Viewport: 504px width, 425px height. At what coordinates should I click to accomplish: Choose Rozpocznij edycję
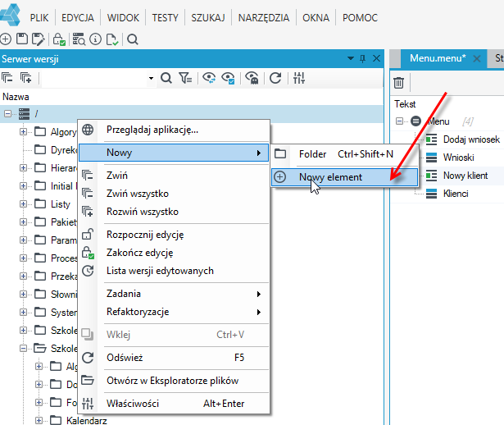(174, 235)
